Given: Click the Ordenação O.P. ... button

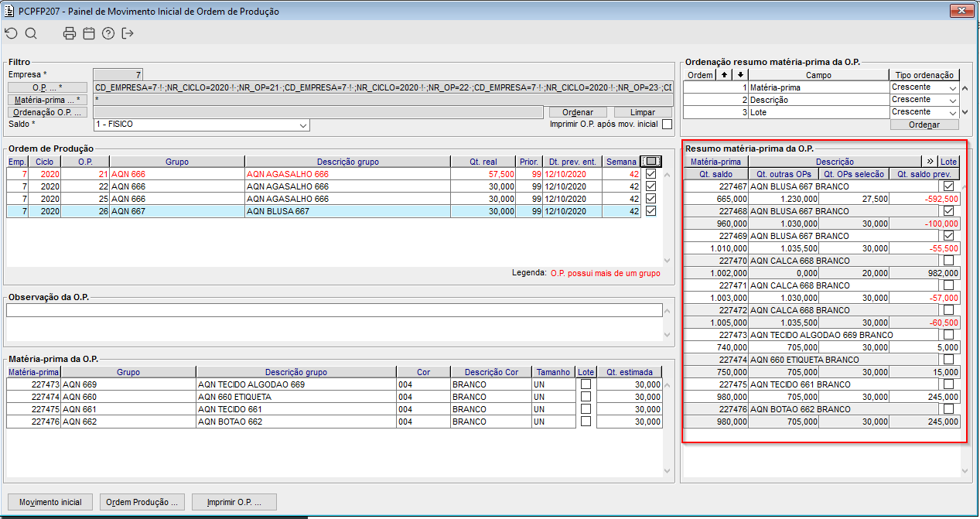Looking at the screenshot, I should (47, 112).
